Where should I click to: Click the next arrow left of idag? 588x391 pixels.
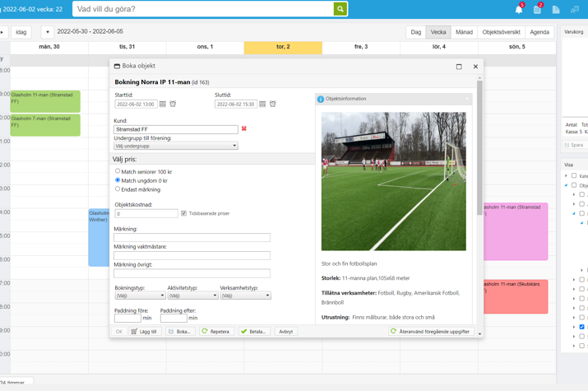pyautogui.click(x=2, y=32)
